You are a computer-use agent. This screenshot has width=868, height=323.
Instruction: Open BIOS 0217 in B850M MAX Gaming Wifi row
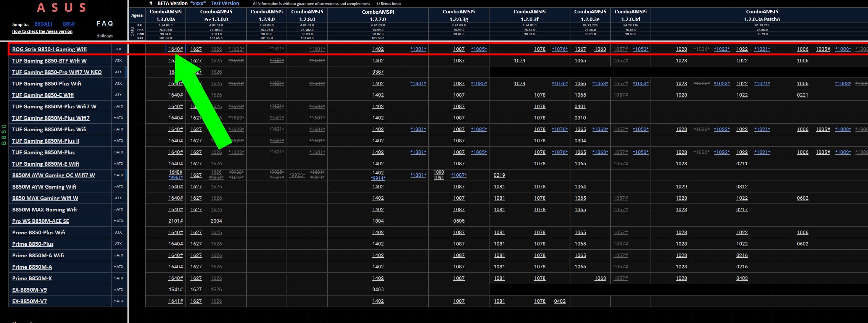click(x=742, y=210)
